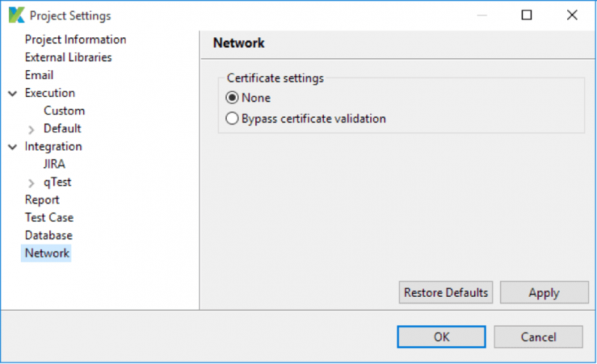Select JIRA integration settings
Image resolution: width=597 pixels, height=364 pixels.
pos(54,164)
